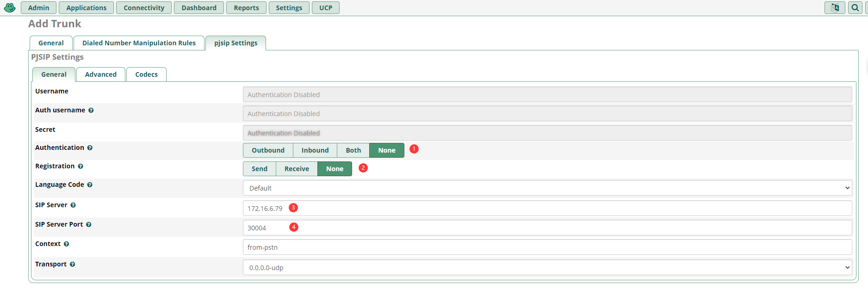The width and height of the screenshot is (868, 296).
Task: Switch to the trunk General tab
Action: 51,43
